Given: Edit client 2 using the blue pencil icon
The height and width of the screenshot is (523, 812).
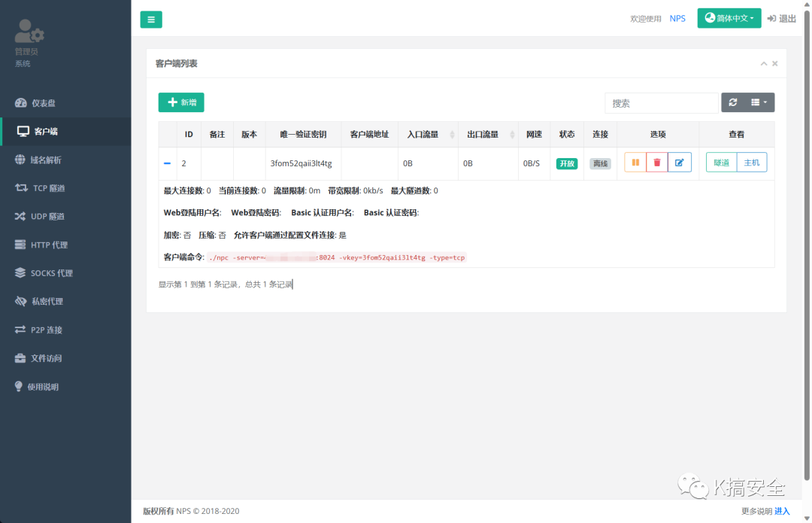Looking at the screenshot, I should point(679,162).
